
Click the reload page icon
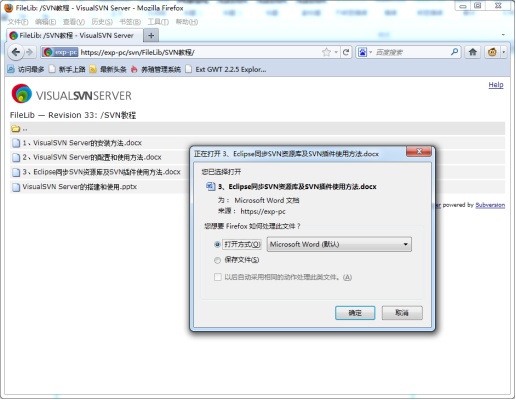pos(346,52)
